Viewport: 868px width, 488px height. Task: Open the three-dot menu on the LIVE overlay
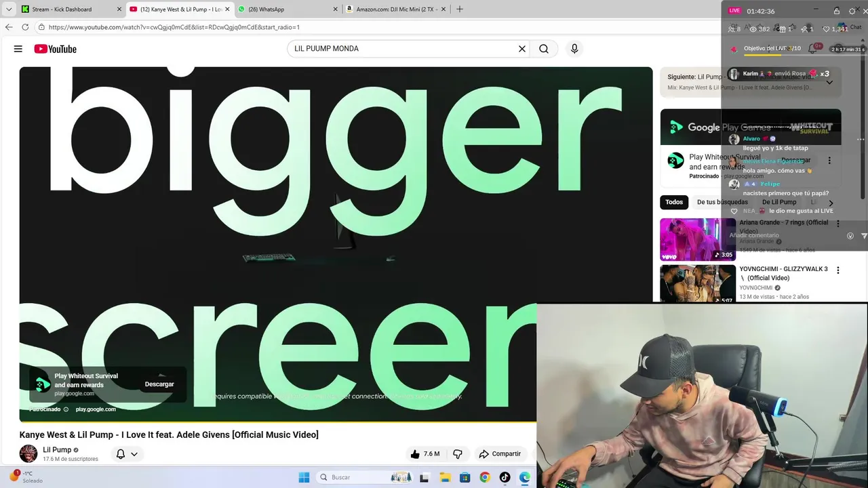(861, 139)
